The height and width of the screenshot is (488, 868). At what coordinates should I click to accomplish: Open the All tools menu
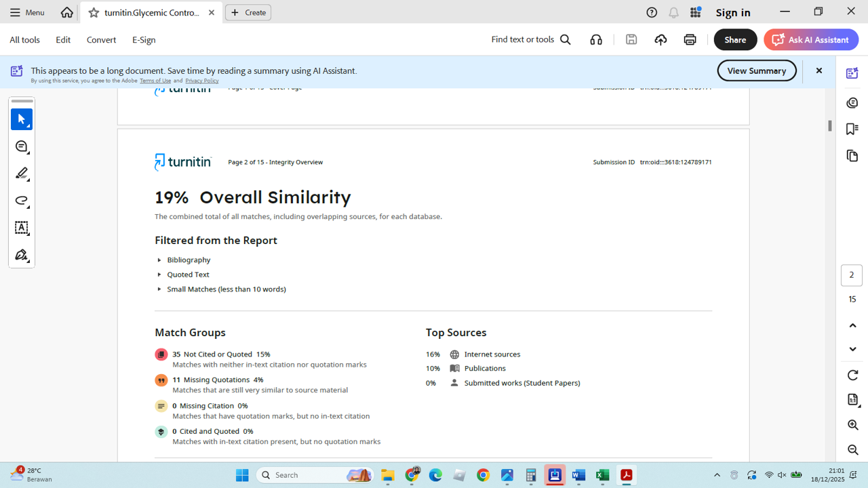24,40
